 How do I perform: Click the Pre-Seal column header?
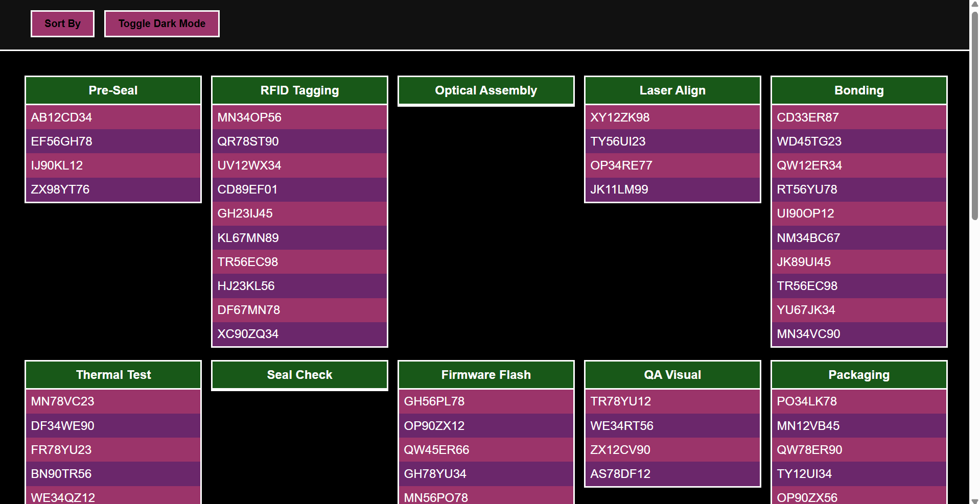113,90
